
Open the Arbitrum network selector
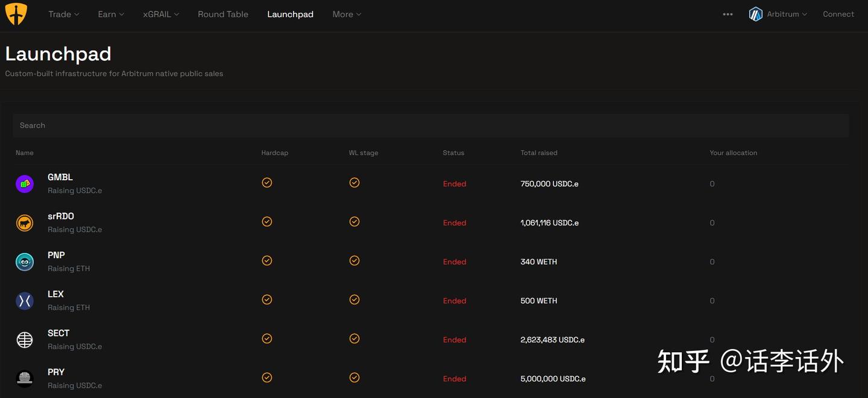pyautogui.click(x=778, y=14)
